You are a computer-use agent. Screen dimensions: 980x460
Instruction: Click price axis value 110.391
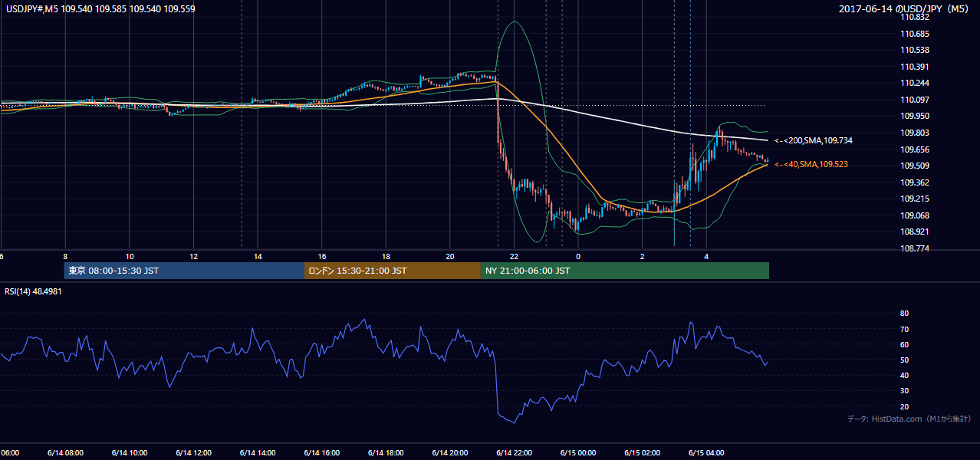coord(916,67)
